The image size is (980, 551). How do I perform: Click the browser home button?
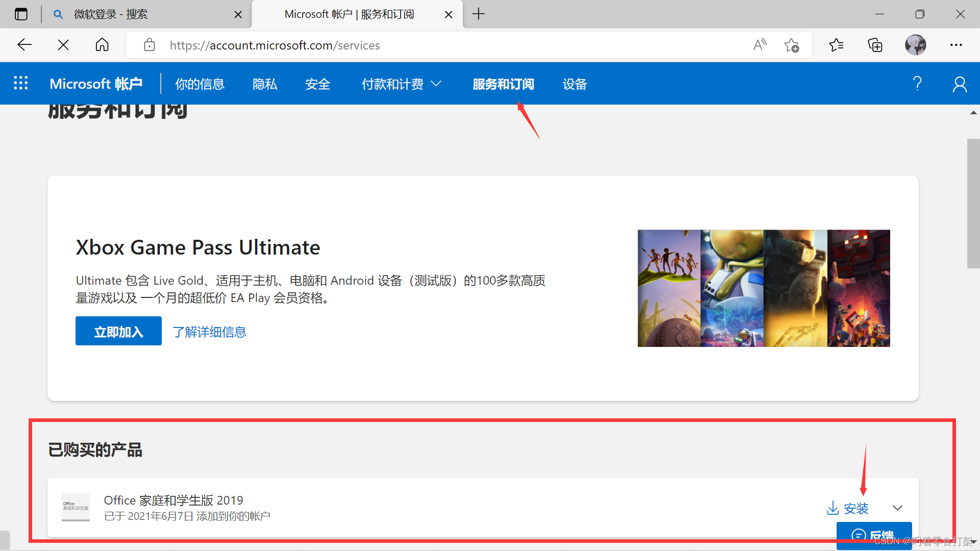click(x=102, y=45)
